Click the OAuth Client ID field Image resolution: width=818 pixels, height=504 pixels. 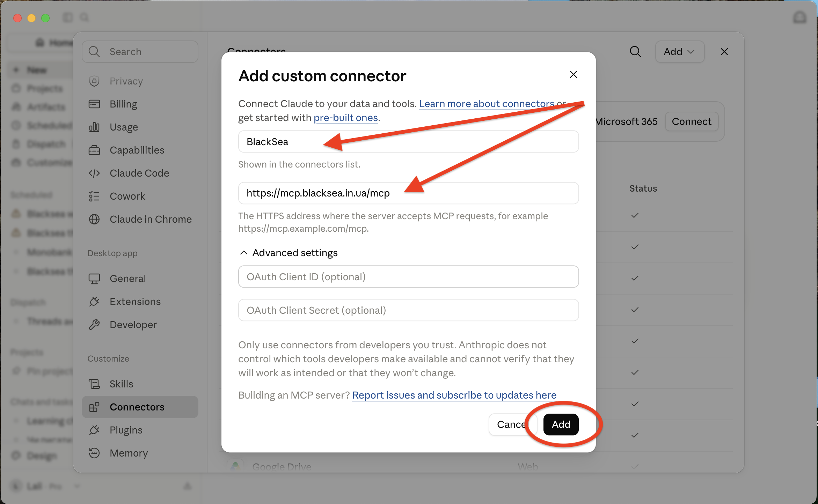click(x=408, y=277)
